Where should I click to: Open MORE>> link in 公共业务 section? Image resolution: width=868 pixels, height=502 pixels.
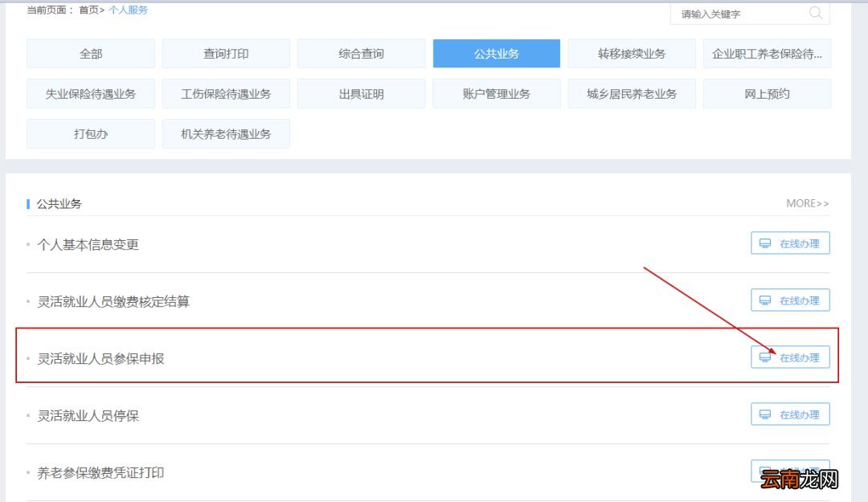[x=808, y=204]
